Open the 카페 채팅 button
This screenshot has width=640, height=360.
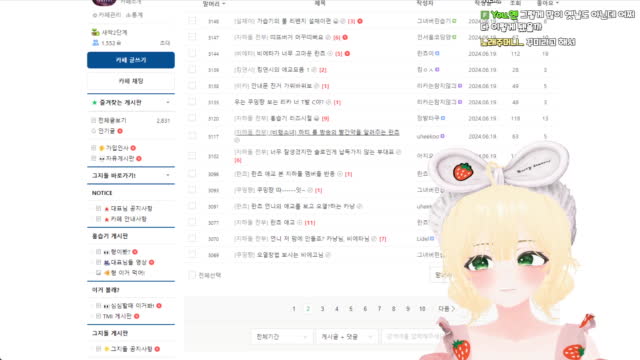click(x=131, y=81)
